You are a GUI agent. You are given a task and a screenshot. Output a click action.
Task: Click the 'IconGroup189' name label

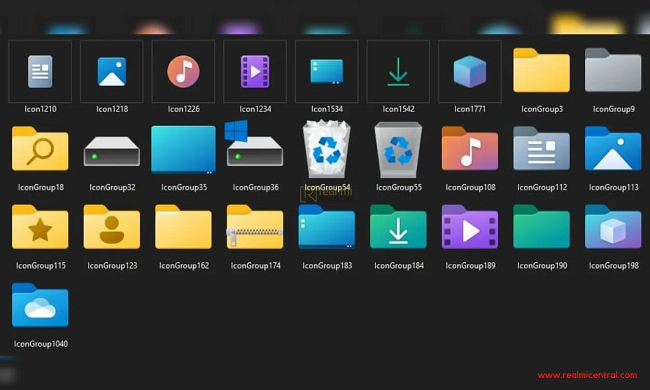[470, 266]
